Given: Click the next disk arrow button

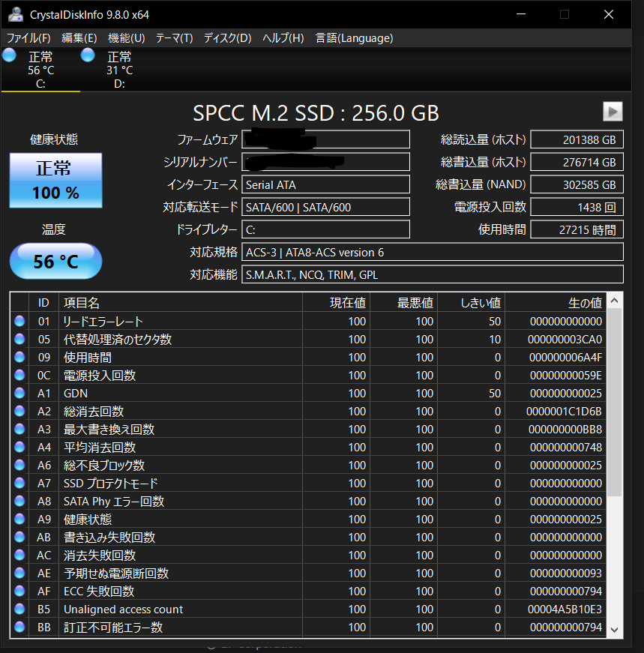Looking at the screenshot, I should 613,112.
